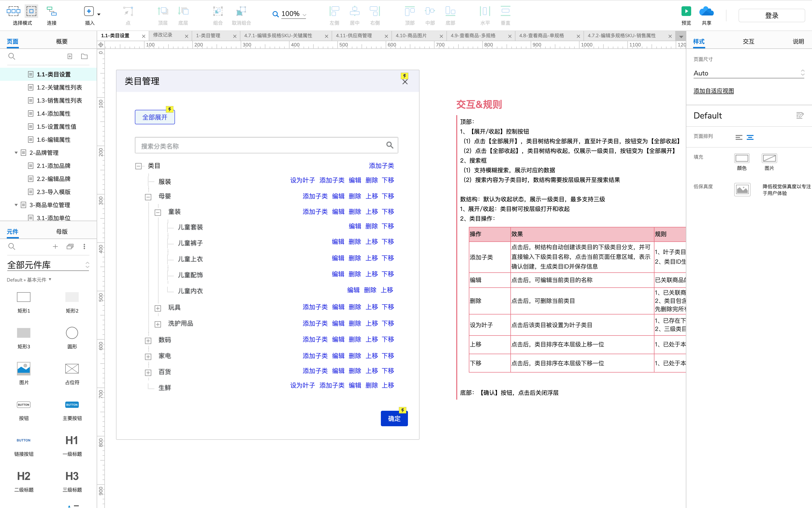Click Bring to Front (顶层) icon
Viewport: 812px width, 508px height.
pyautogui.click(x=163, y=11)
